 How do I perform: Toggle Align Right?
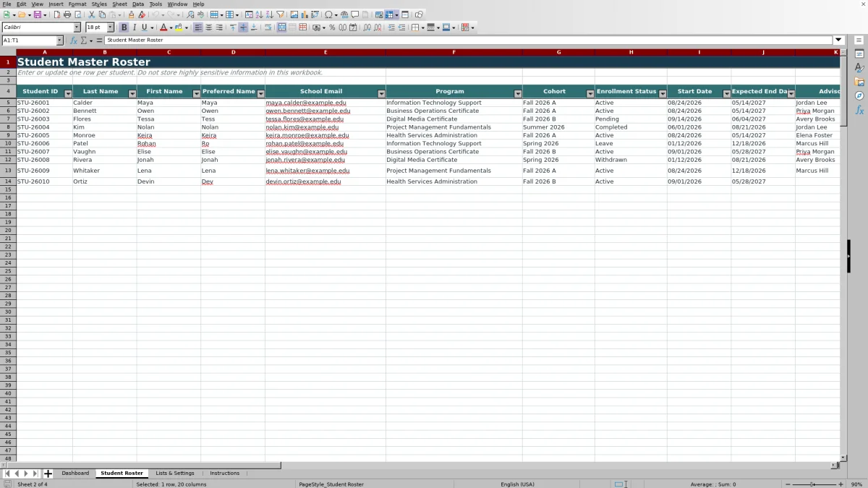tap(219, 27)
